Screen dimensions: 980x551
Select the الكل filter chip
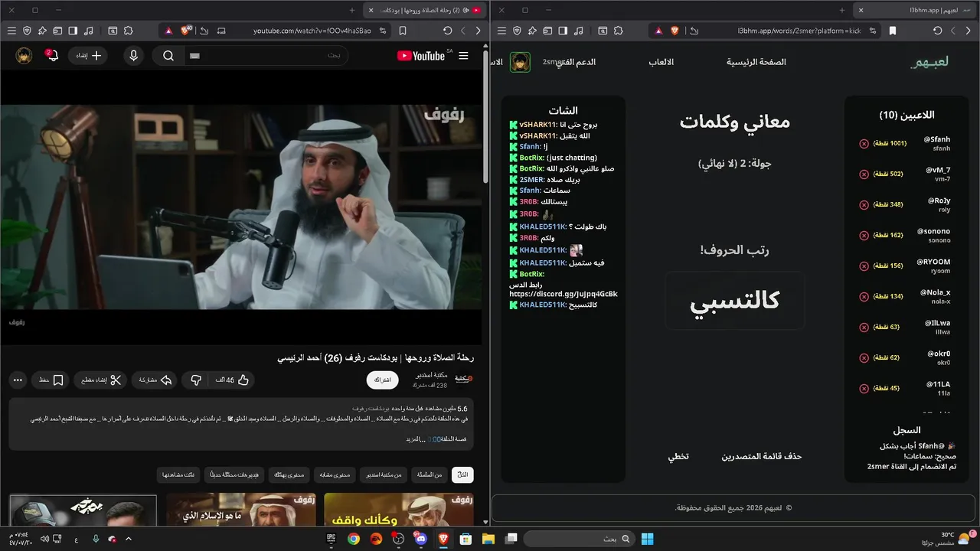(462, 475)
